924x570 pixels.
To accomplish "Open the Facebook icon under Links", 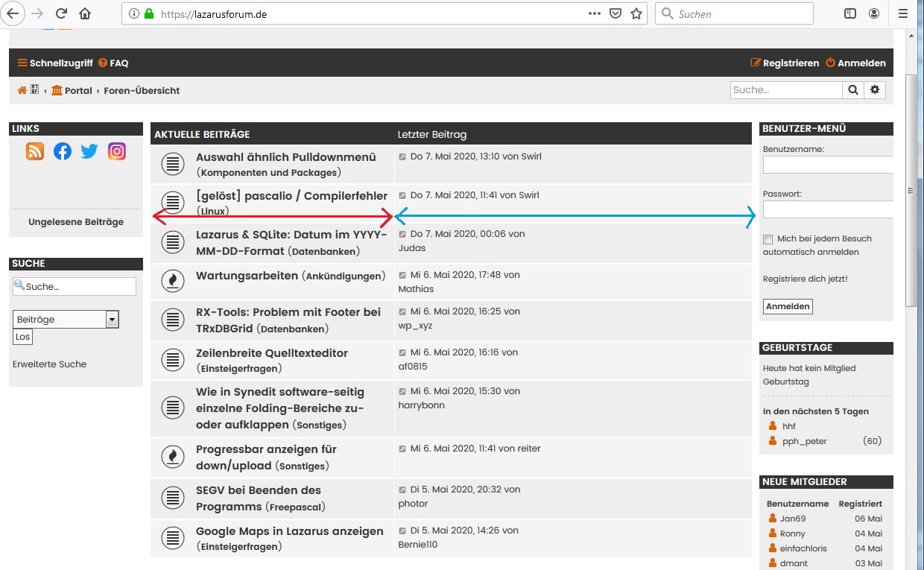I will tap(63, 151).
